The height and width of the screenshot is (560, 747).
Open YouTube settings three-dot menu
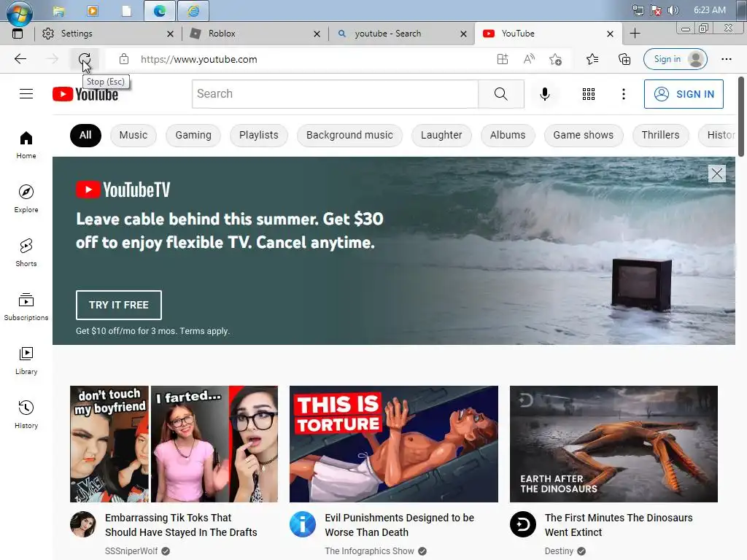pos(623,94)
